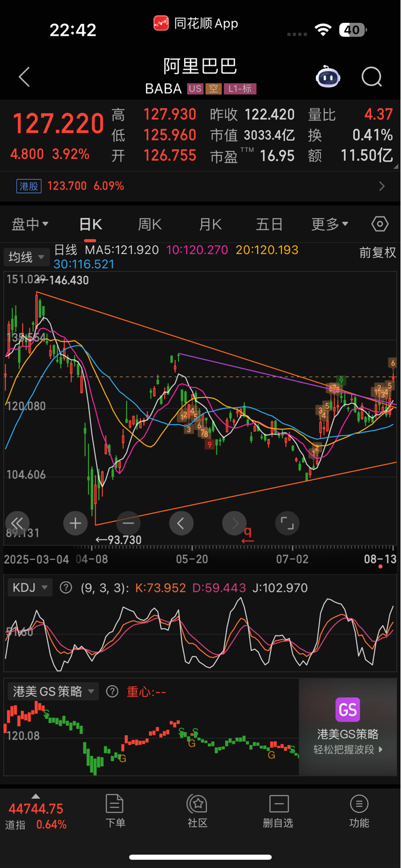Open the search magnifier icon
401x868 pixels.
coord(372,77)
